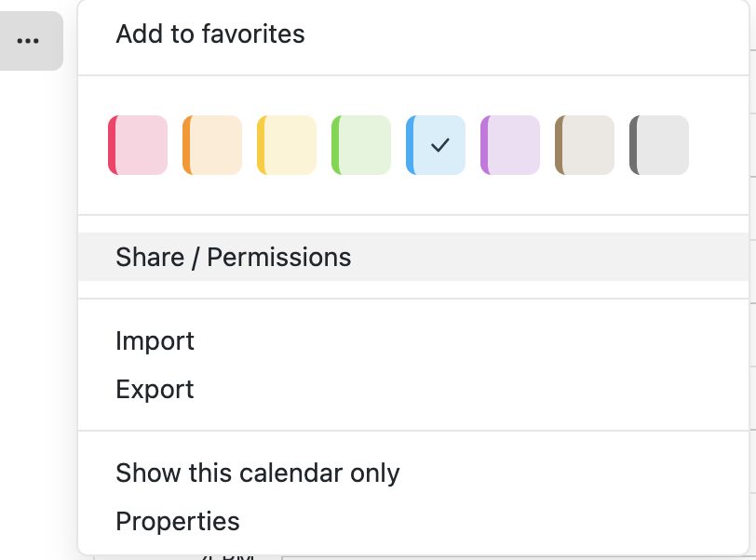This screenshot has height=560, width=756.
Task: Click the checkmark on the active color
Action: pyautogui.click(x=441, y=145)
